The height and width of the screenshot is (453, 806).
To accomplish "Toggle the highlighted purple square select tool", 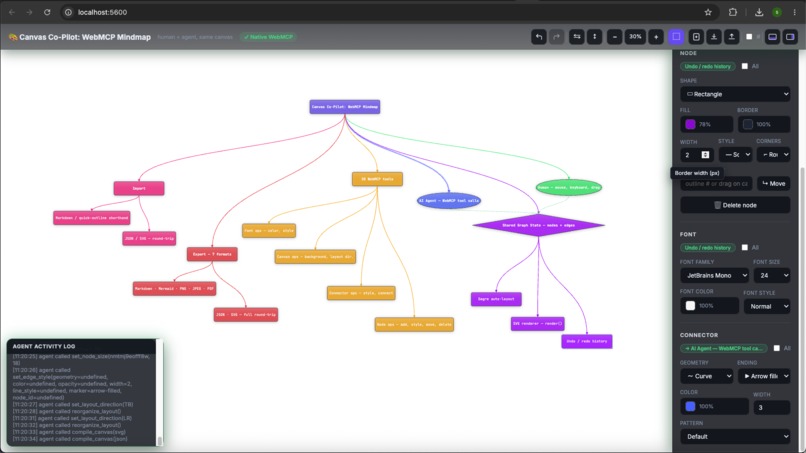I will pyautogui.click(x=676, y=37).
